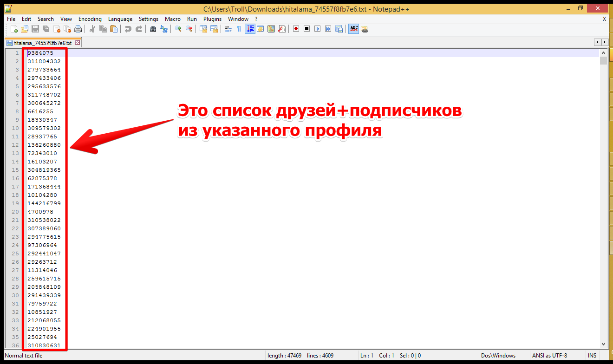Print the document with printer icon
Screen dimensions: 613x364
(78, 29)
